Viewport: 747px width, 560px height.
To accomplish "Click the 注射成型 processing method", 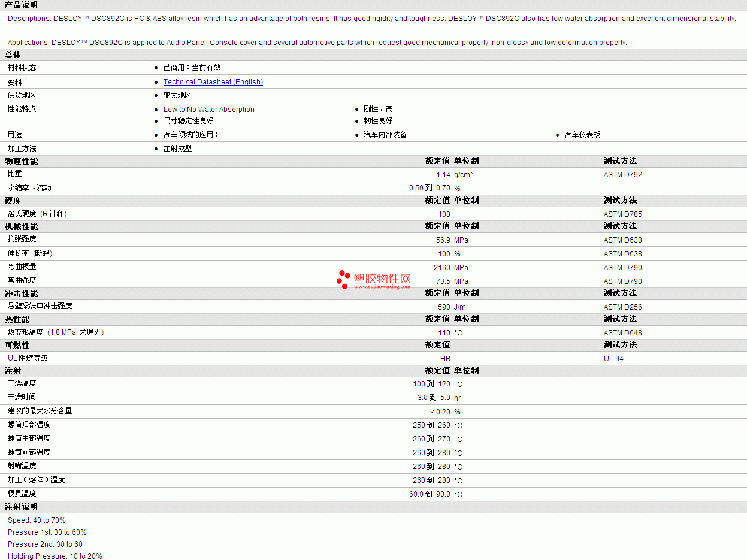I will click(177, 149).
